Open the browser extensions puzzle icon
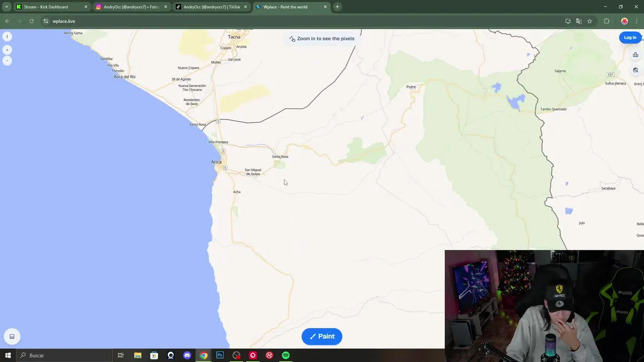Viewport: 644px width, 362px height. tap(606, 21)
